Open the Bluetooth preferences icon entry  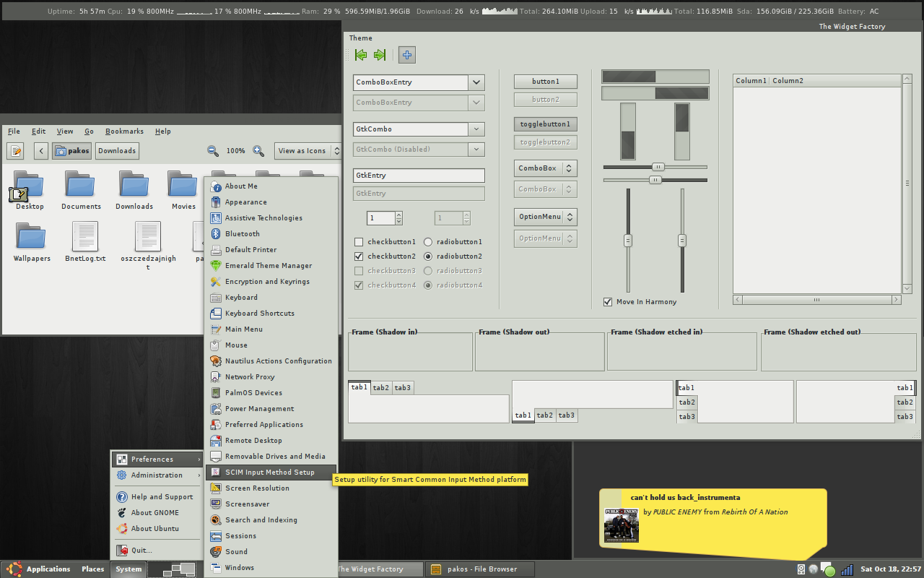point(217,233)
